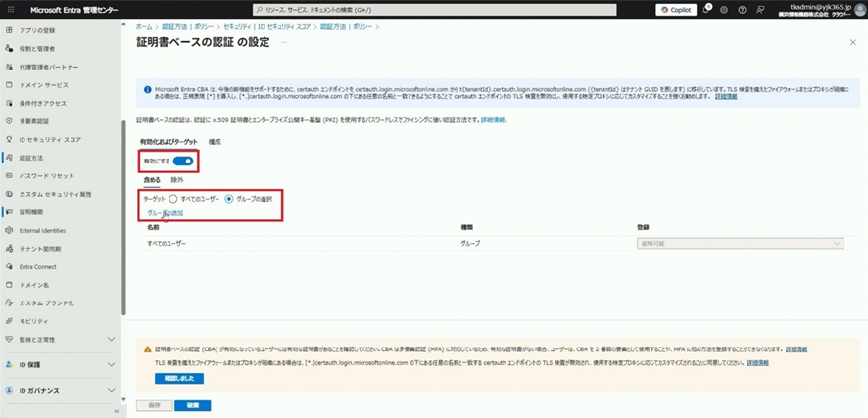This screenshot has height=418, width=868.
Task: Open 認証方法 in the left sidebar
Action: (x=30, y=158)
